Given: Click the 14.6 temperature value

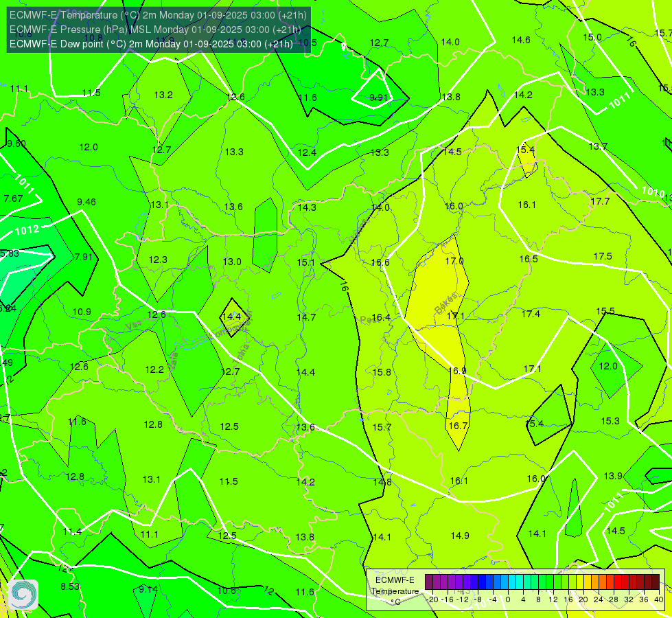Looking at the screenshot, I should point(521,40).
